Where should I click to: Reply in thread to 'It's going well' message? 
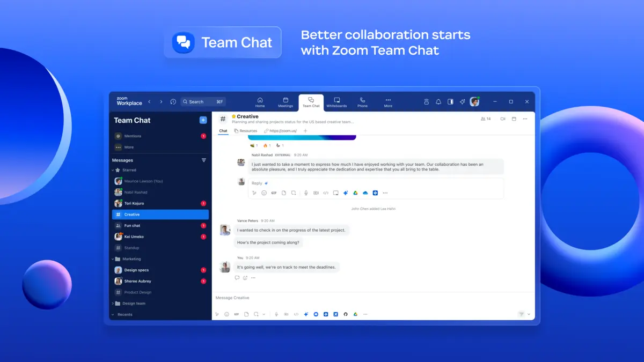(x=237, y=278)
